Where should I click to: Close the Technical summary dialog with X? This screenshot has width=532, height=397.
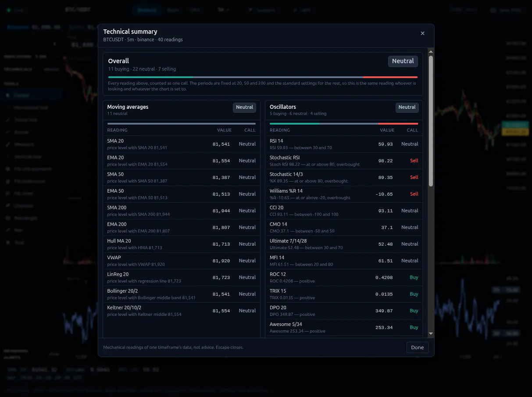[422, 33]
